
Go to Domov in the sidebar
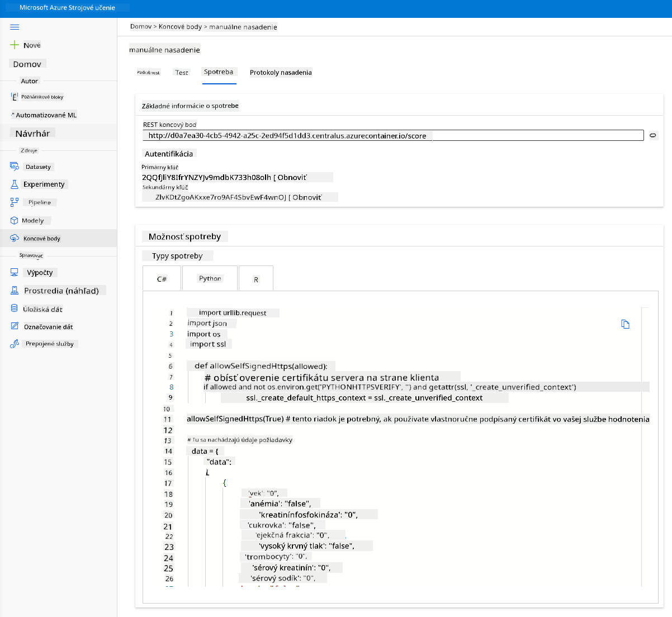(27, 64)
